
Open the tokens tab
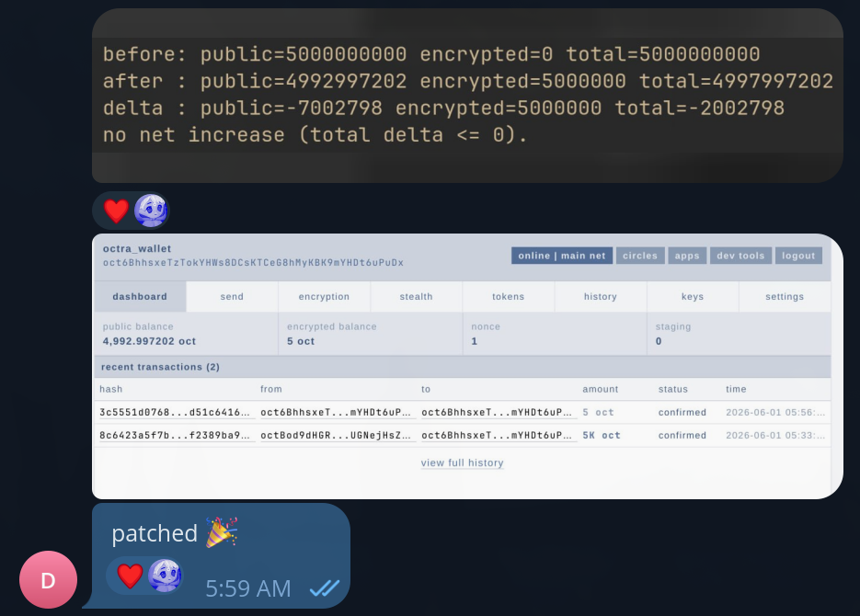509,296
